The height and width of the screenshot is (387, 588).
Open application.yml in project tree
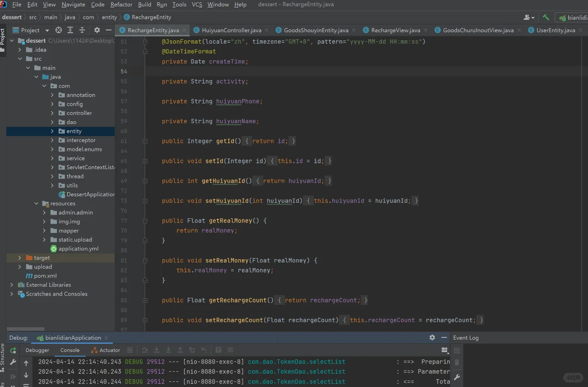78,249
